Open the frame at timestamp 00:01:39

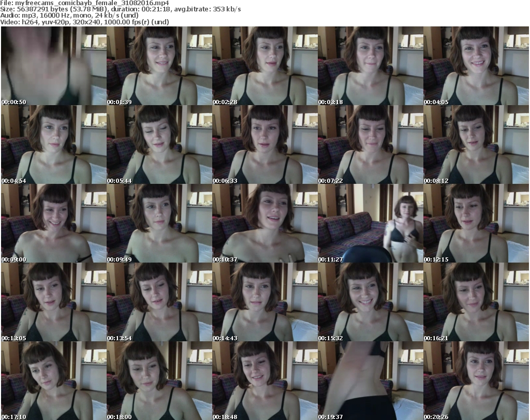[159, 66]
